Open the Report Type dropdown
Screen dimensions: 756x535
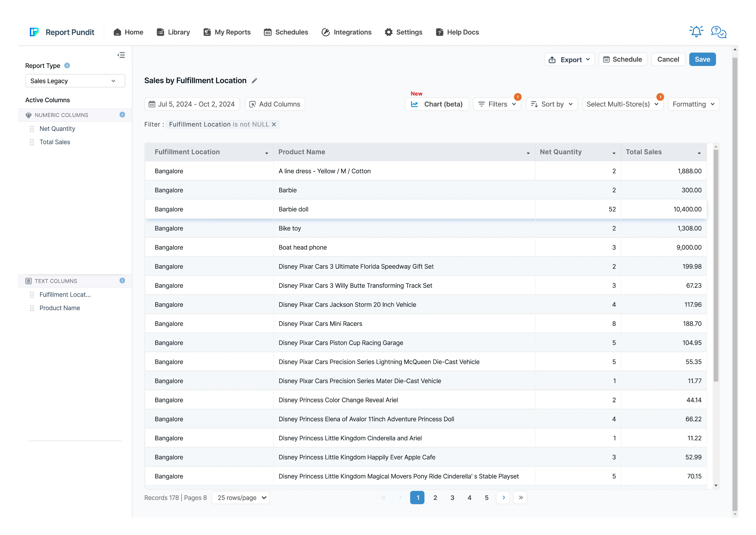[x=75, y=81]
